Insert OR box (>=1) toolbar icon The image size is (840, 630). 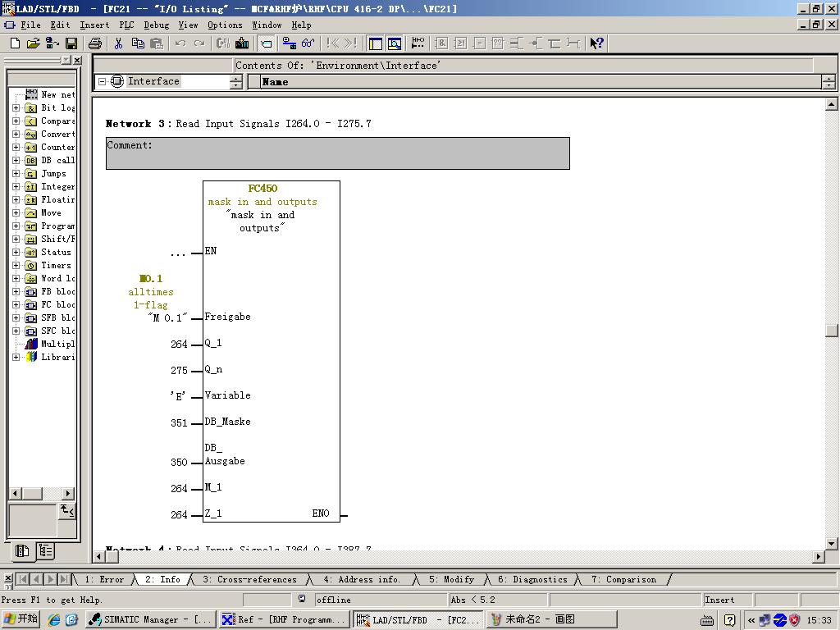(460, 43)
